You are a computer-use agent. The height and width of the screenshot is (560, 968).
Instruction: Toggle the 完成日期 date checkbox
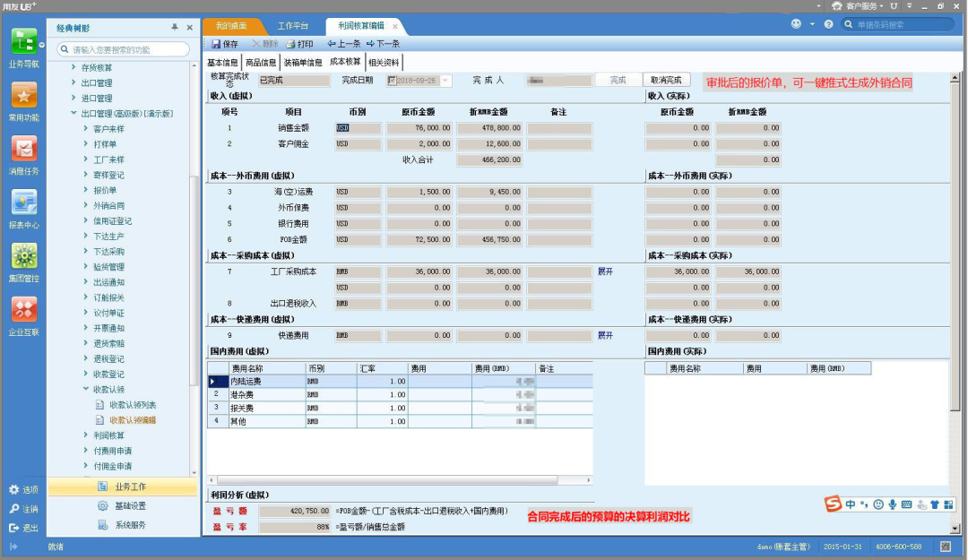392,81
